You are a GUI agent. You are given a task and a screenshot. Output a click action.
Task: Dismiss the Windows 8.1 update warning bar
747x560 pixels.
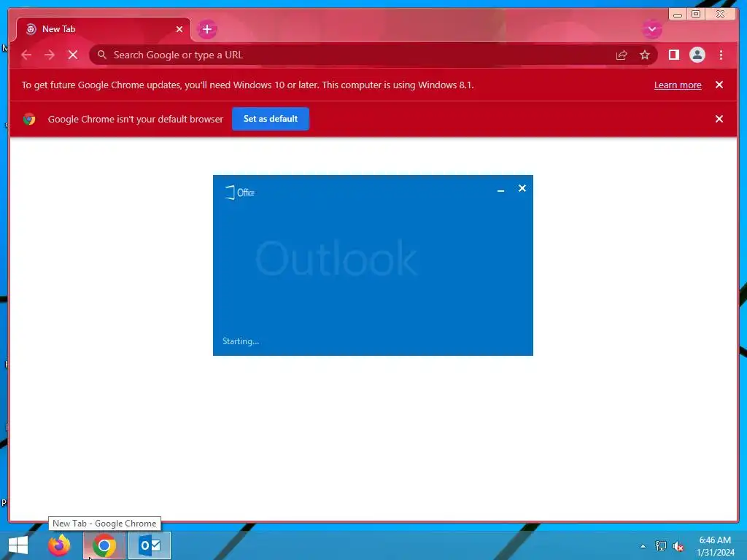[x=719, y=85]
